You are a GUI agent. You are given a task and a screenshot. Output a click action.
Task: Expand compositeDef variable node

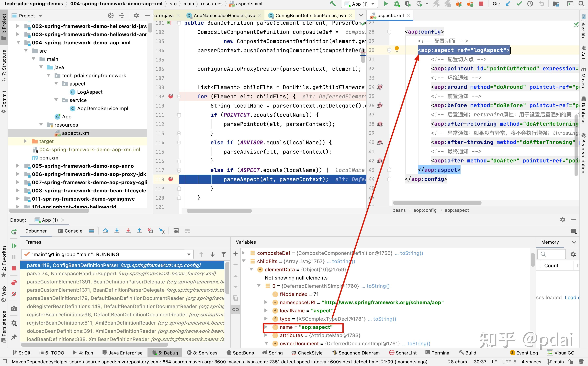pos(243,253)
